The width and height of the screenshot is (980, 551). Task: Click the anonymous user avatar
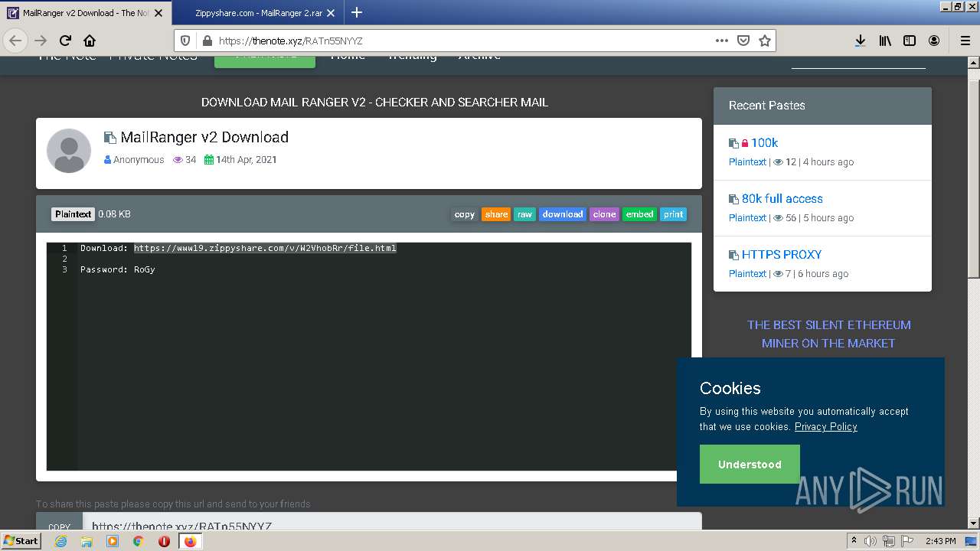point(69,151)
